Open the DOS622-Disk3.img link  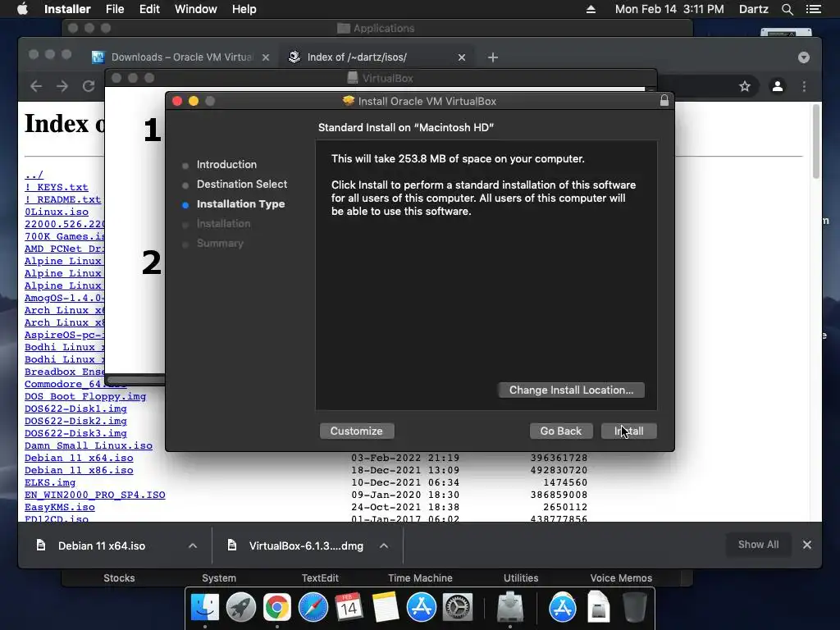[x=75, y=433]
